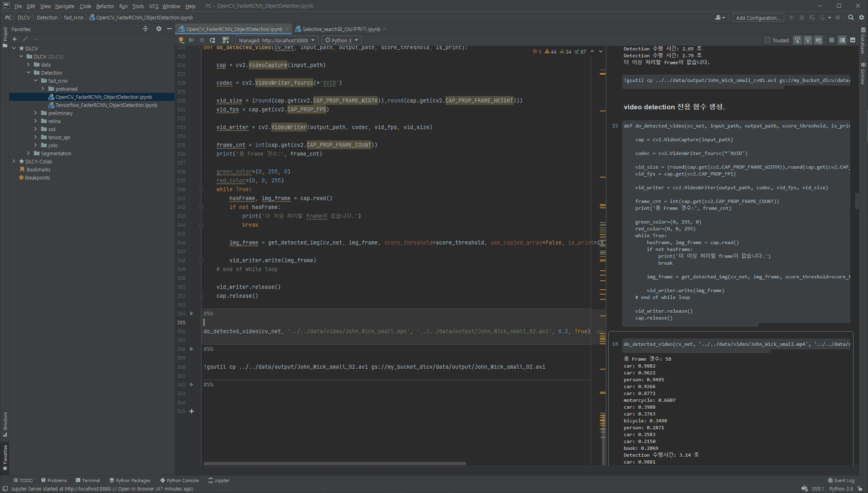Switch to editor-only view icon

(x=831, y=40)
